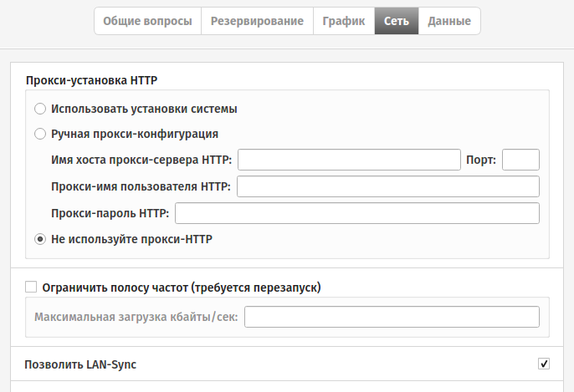Focus the HTTP proxy server hostname field
Screen dimensions: 574x392
point(349,160)
